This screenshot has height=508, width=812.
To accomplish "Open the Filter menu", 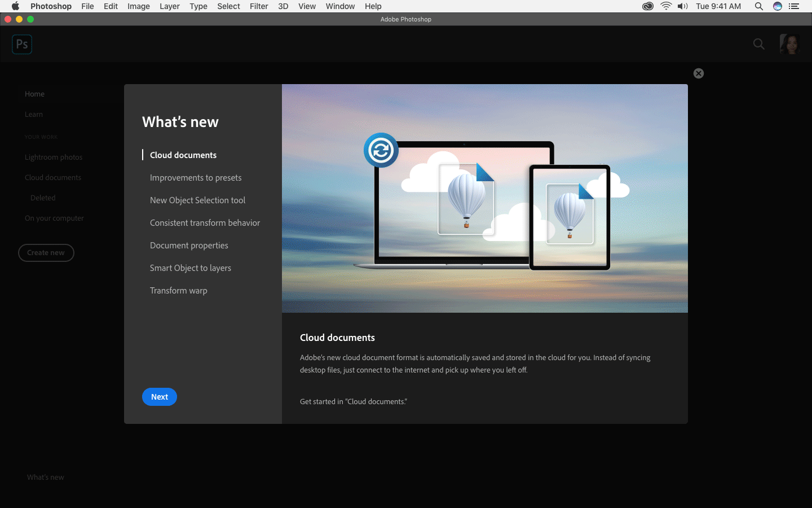I will coord(259,6).
